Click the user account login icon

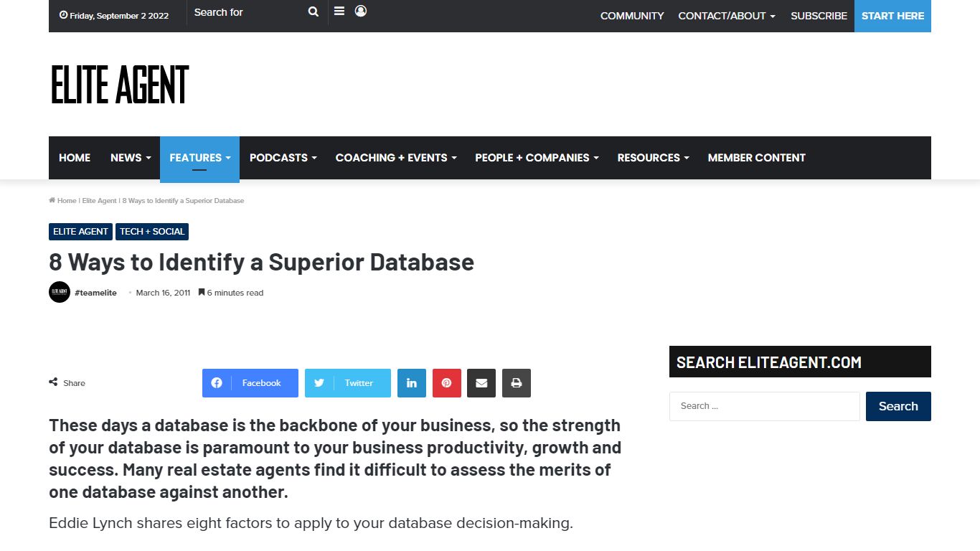point(361,11)
